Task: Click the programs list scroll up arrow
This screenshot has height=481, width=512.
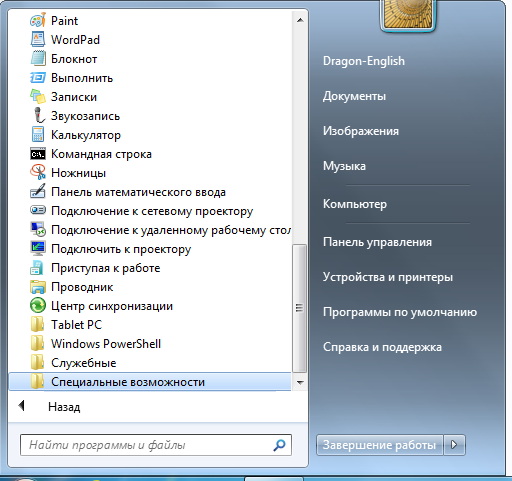Action: 300,20
